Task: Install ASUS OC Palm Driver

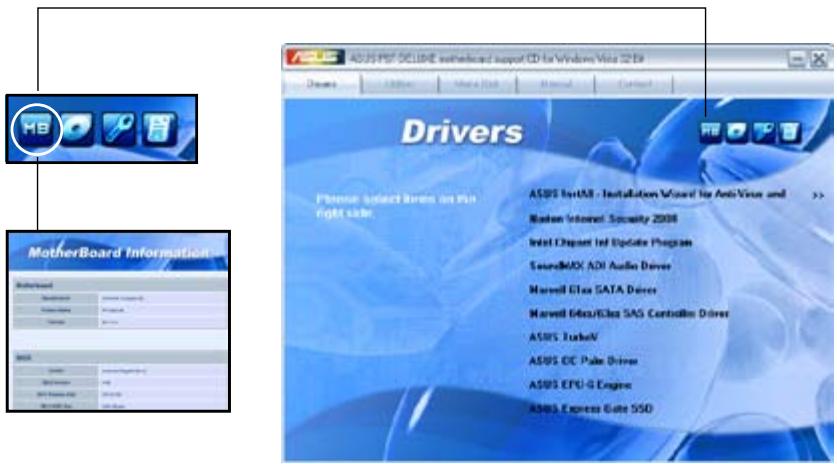Action: (583, 361)
